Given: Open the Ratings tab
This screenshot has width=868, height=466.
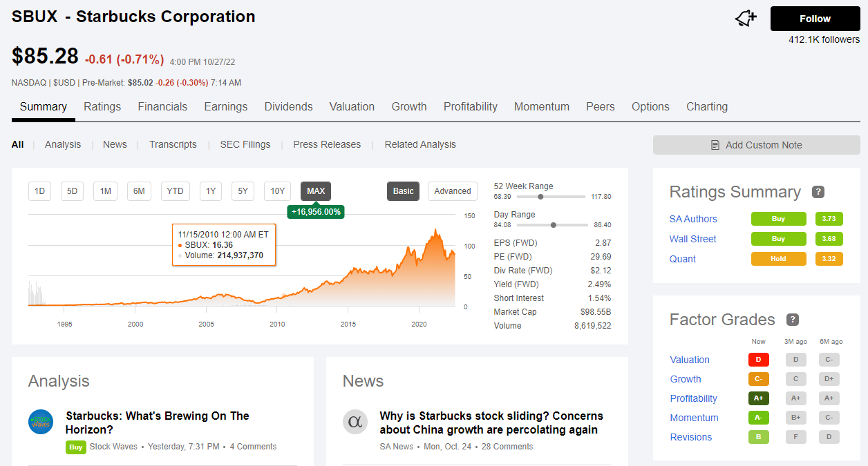Looking at the screenshot, I should pyautogui.click(x=102, y=107).
